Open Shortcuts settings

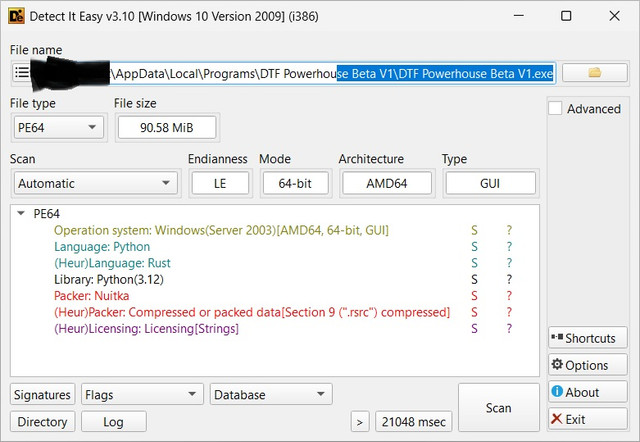[587, 338]
